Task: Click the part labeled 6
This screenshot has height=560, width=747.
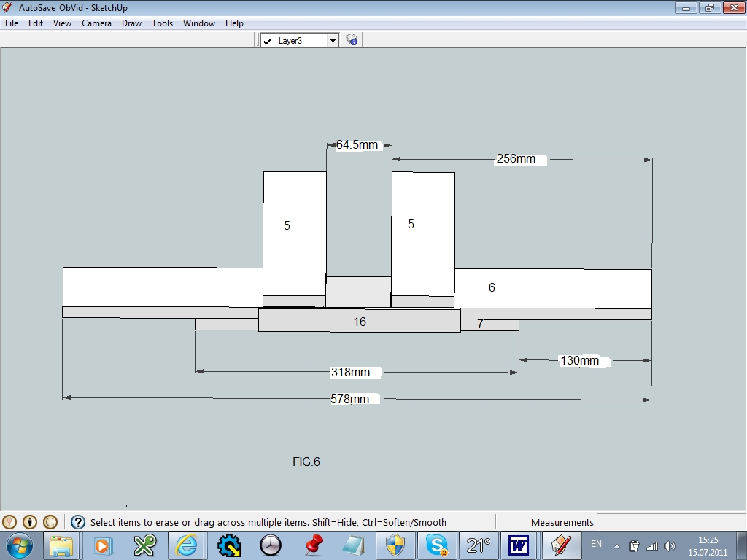Action: click(553, 289)
